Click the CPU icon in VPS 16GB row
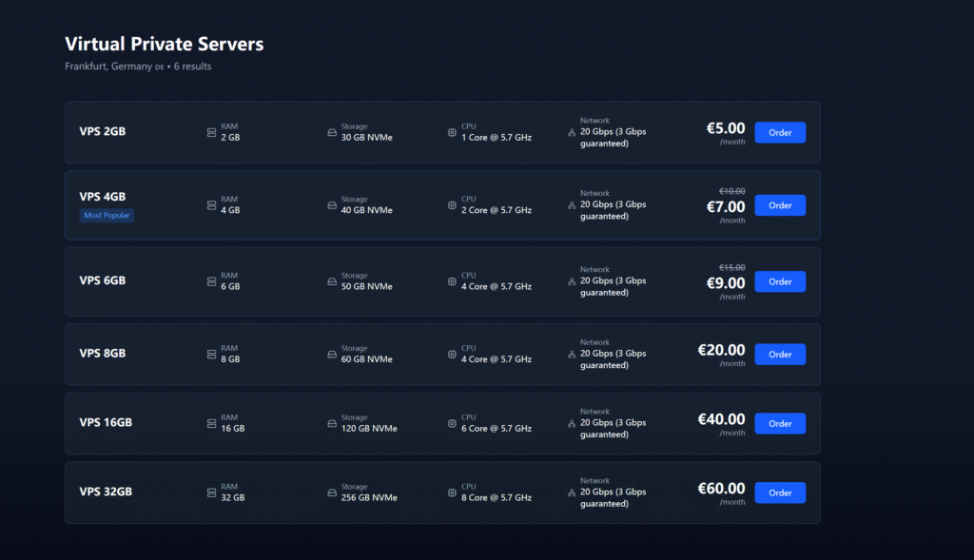Screen dimensions: 974x560 (x=452, y=423)
